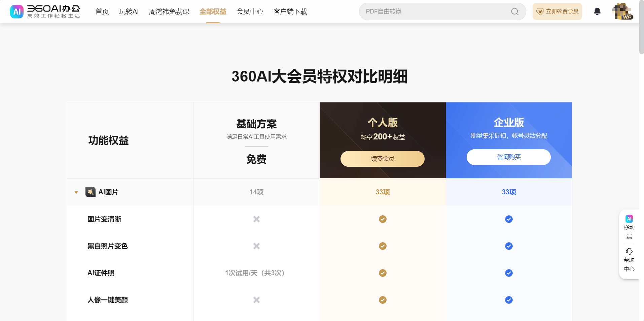Collapse the AI图片 section arrow
The image size is (644, 321).
(x=76, y=192)
